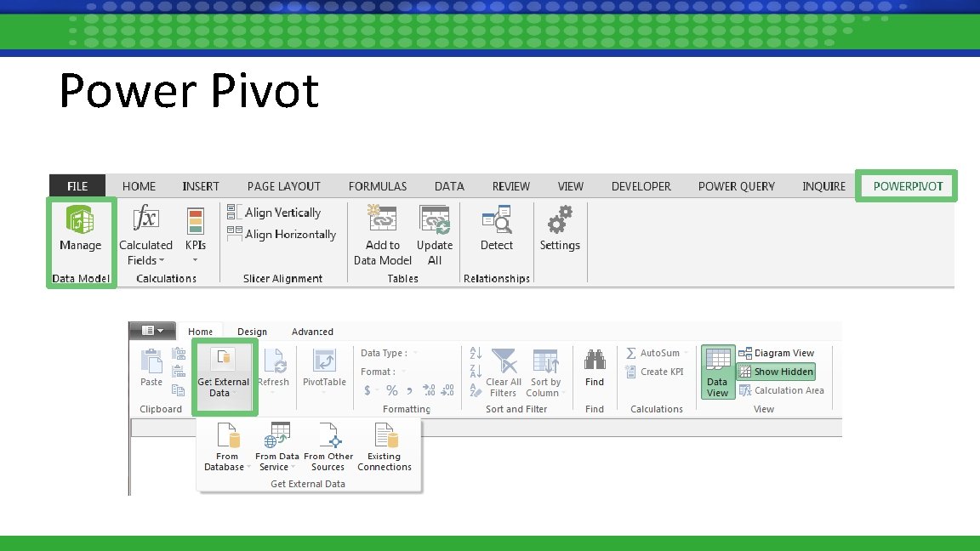The height and width of the screenshot is (551, 980).
Task: Click From Database source
Action: (x=227, y=446)
